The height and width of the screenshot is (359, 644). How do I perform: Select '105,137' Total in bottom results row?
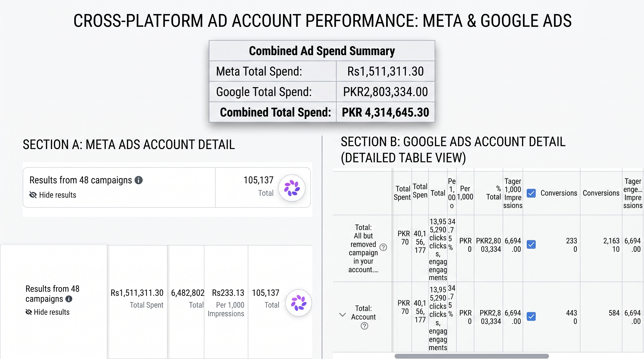click(266, 293)
